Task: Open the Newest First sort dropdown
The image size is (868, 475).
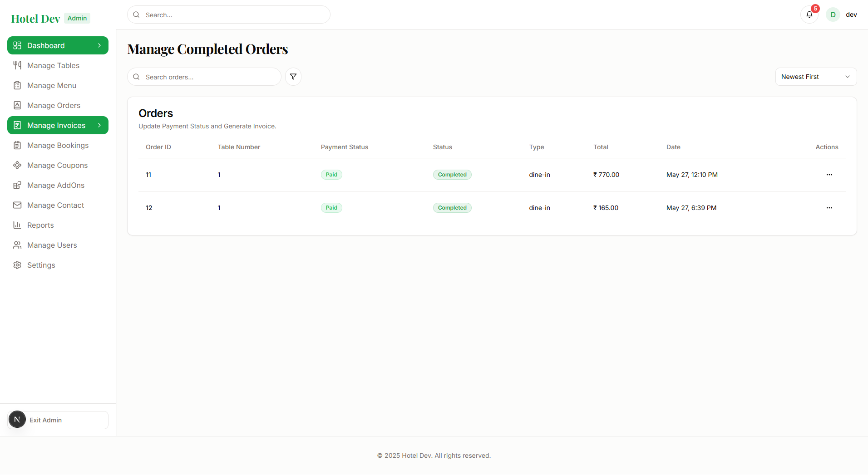Action: pos(815,77)
